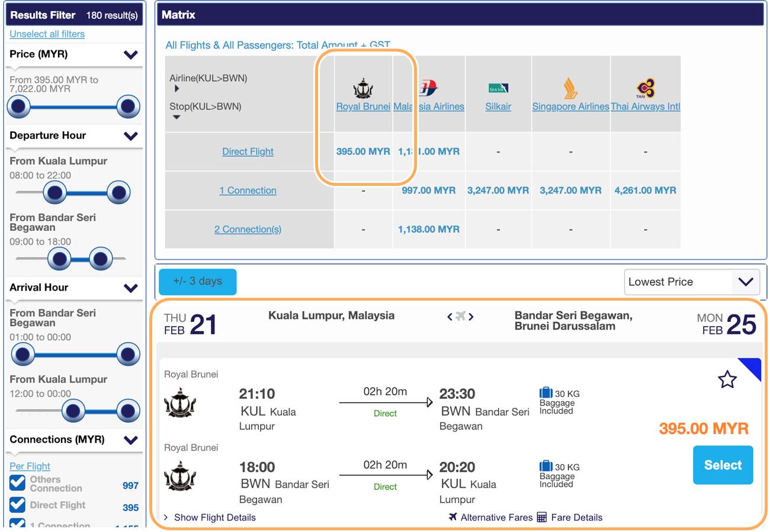This screenshot has height=532, width=770.
Task: Click the 395 count beside Direct Flight filter
Action: [x=130, y=508]
